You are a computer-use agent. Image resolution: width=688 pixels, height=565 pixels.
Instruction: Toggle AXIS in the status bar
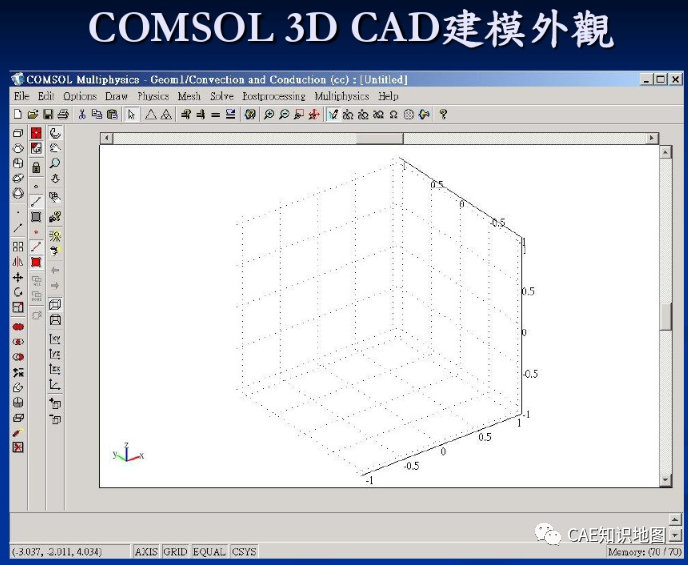click(x=146, y=551)
